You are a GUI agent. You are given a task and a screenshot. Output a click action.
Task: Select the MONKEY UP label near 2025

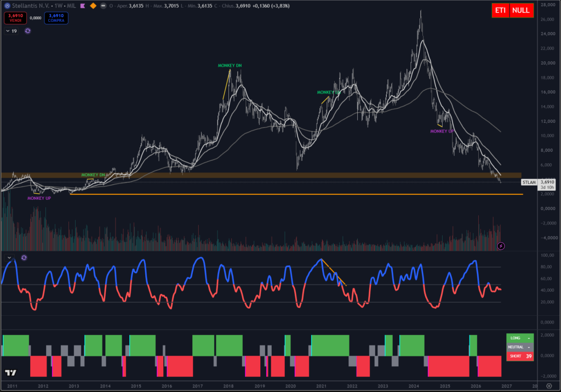[442, 131]
